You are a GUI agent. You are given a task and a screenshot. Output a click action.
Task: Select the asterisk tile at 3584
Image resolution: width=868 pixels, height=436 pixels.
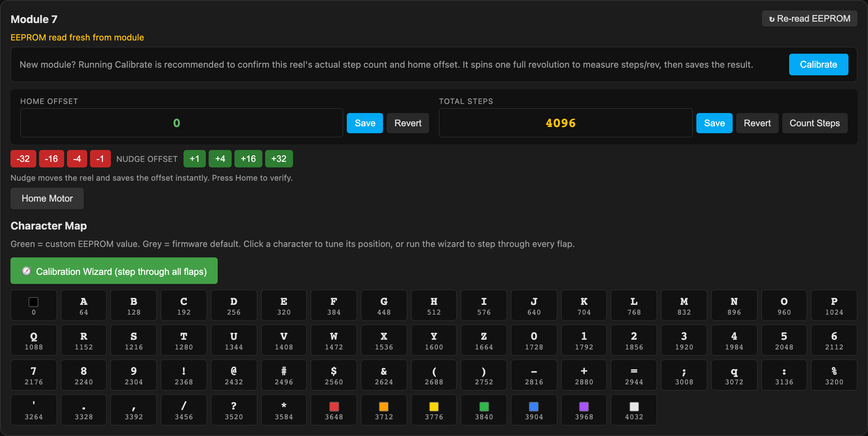284,410
